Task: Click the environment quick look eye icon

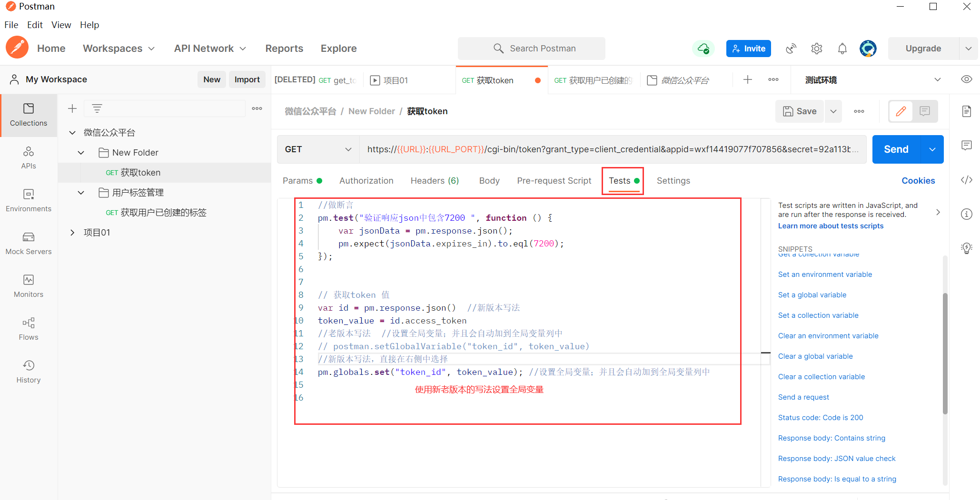Action: pyautogui.click(x=966, y=79)
